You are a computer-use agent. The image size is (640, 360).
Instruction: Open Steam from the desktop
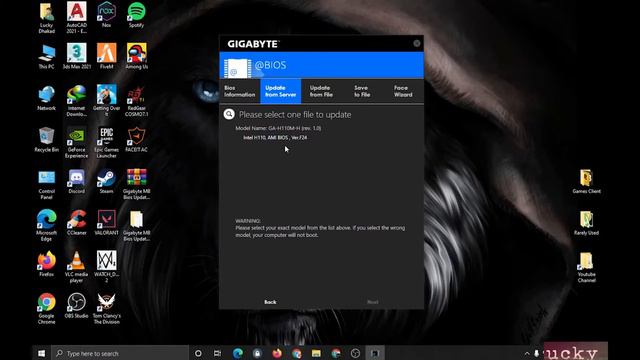pyautogui.click(x=107, y=182)
